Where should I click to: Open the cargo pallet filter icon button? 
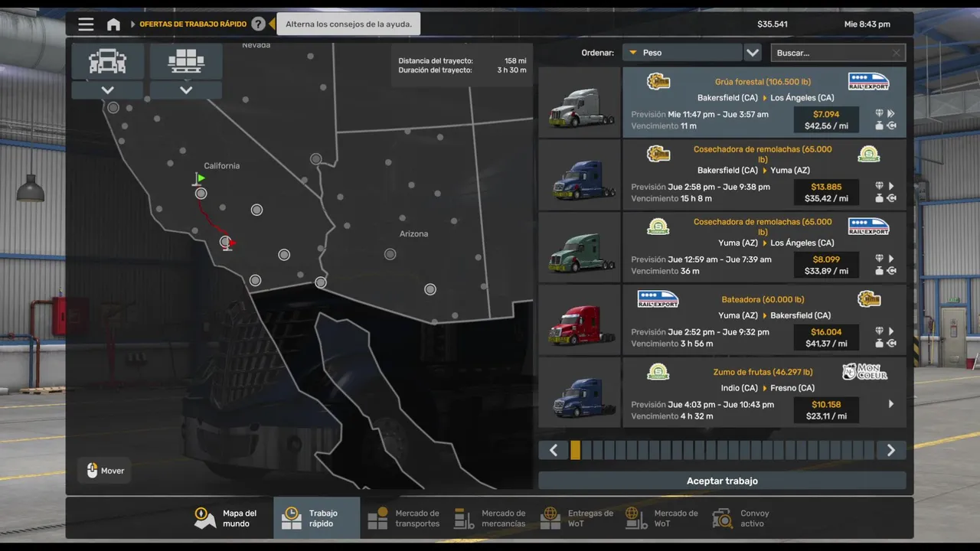click(186, 61)
